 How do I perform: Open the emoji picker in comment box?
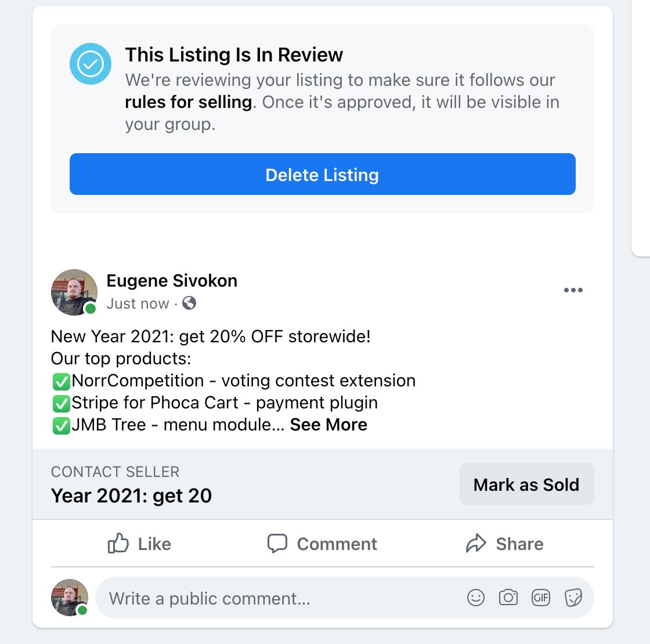[475, 598]
